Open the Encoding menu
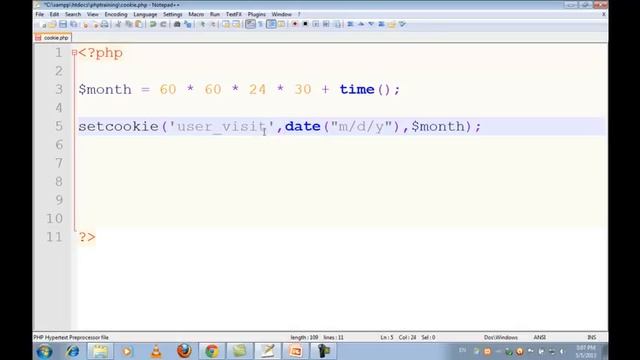This screenshot has height=360, width=640. tap(116, 14)
